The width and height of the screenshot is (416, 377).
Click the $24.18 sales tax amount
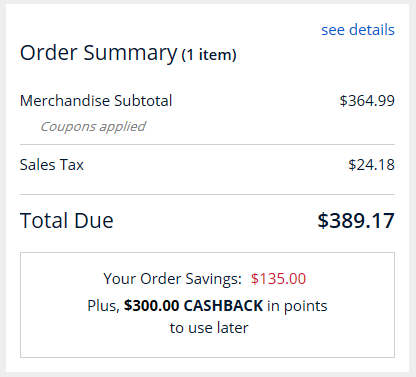[371, 165]
